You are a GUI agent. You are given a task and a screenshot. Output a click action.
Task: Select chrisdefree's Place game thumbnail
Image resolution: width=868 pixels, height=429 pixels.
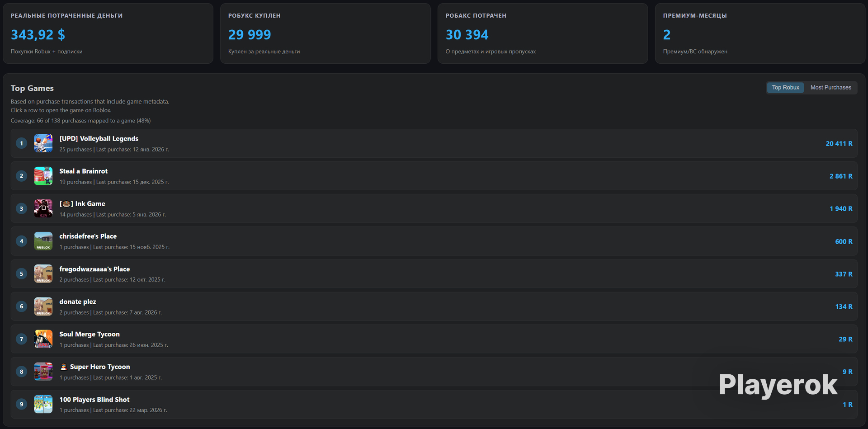pyautogui.click(x=43, y=241)
